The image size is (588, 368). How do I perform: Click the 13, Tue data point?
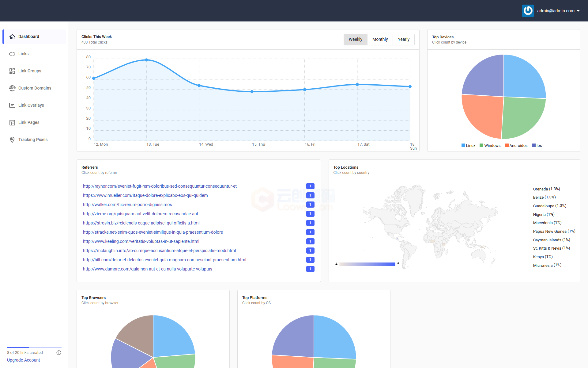(x=146, y=60)
